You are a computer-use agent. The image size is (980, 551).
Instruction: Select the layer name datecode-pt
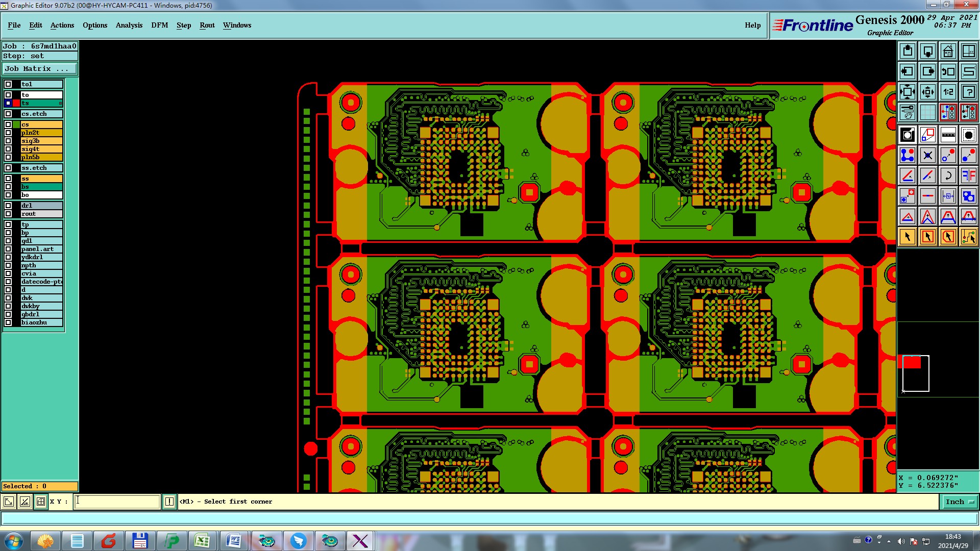pos(41,282)
